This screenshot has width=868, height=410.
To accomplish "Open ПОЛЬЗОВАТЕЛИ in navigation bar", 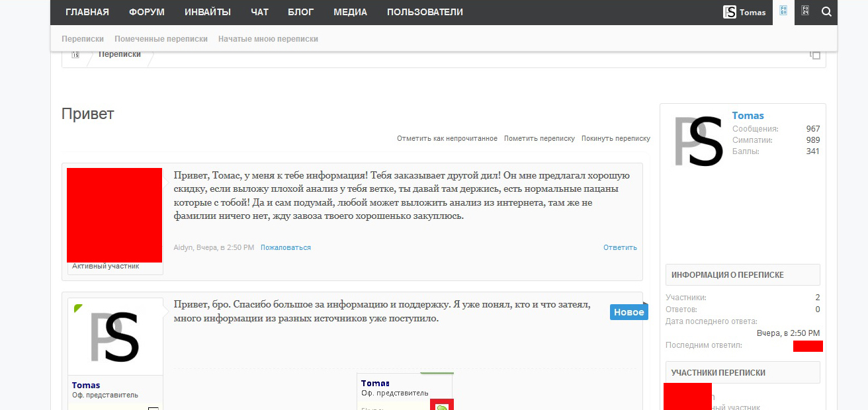I will point(425,12).
